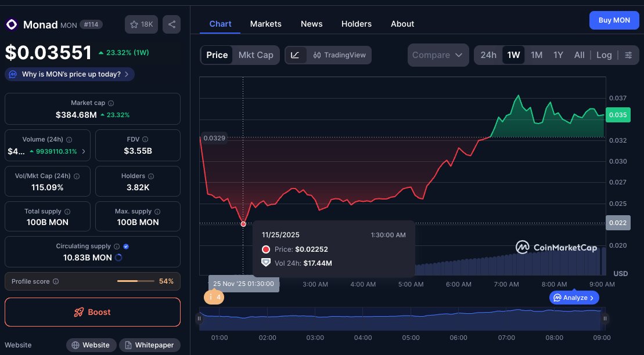
Task: Click the $384.68M market cap value
Action: (x=76, y=115)
